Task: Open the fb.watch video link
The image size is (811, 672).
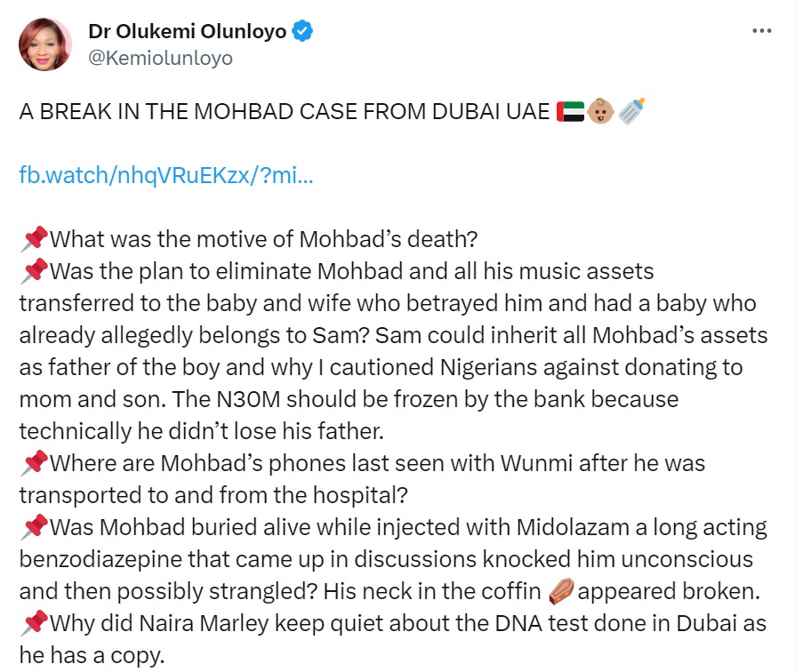Action: point(166,175)
